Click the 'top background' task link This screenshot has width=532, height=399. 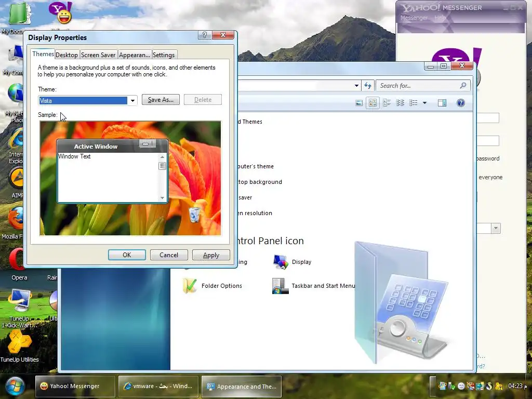(260, 182)
